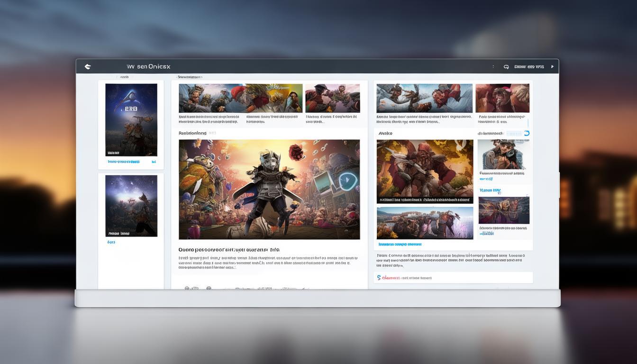The height and width of the screenshot is (364, 637).
Task: Open the large armored knight featured image
Action: [269, 190]
